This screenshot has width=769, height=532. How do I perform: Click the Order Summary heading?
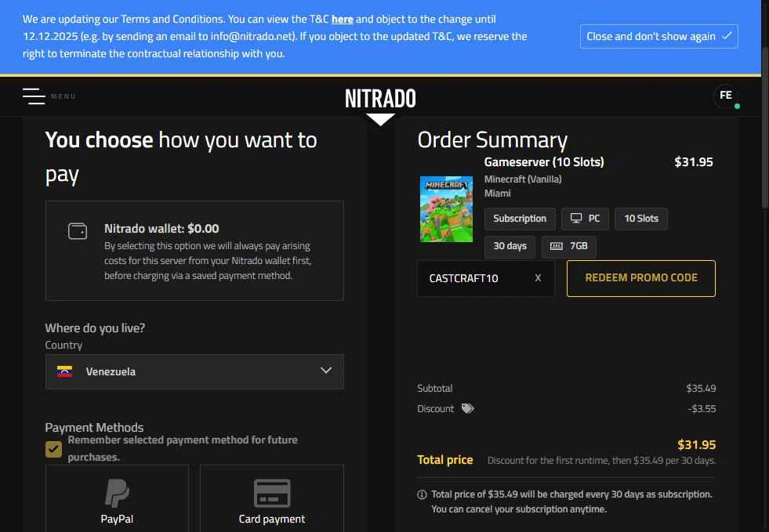tap(492, 139)
